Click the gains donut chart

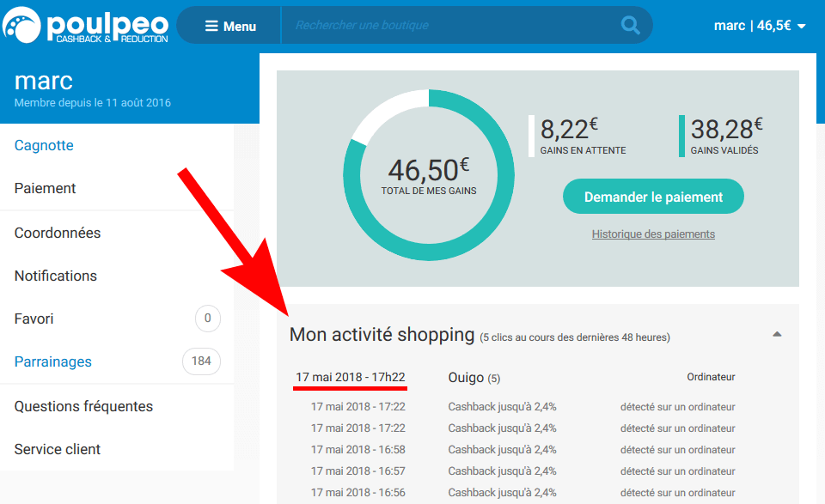428,175
